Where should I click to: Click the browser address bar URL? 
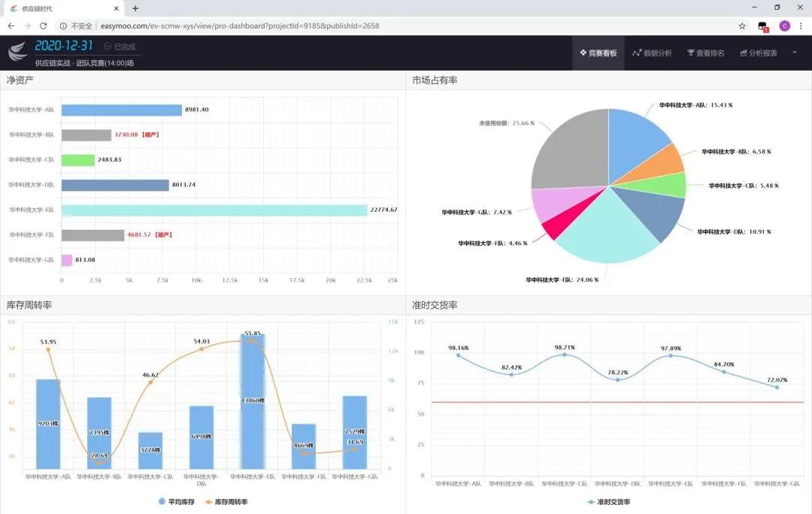241,26
